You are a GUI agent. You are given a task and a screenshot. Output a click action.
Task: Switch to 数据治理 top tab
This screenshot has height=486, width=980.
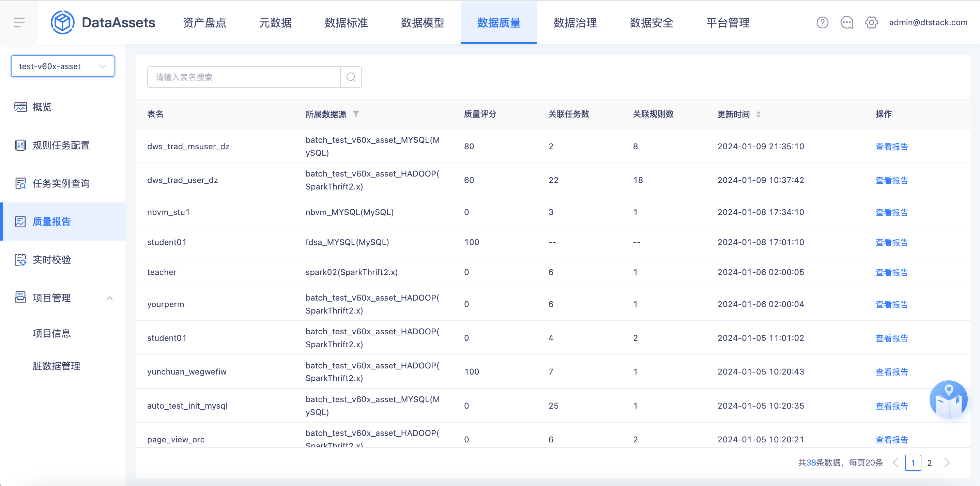pyautogui.click(x=575, y=22)
